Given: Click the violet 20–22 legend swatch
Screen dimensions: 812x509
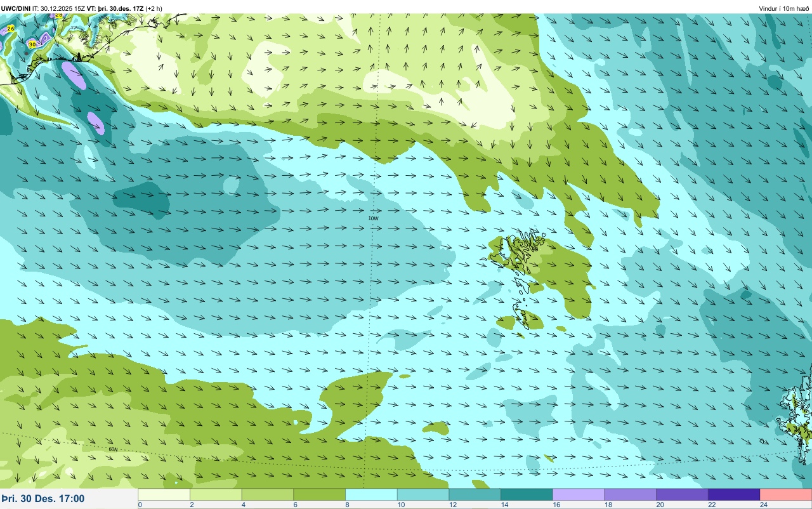Looking at the screenshot, I should [682, 494].
